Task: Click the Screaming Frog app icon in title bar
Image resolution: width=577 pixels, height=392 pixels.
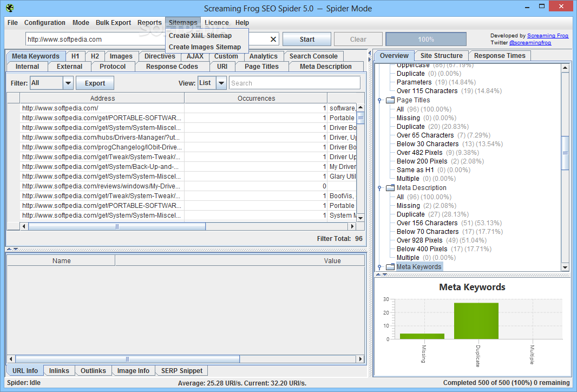Action: tap(10, 8)
